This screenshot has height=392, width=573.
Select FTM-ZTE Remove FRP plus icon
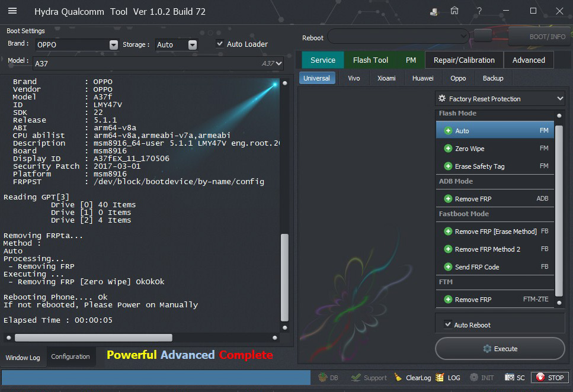tap(448, 299)
